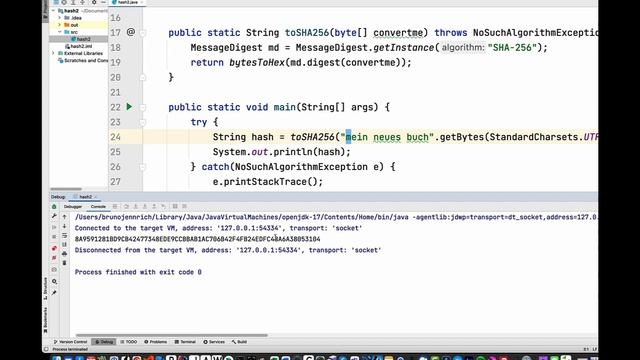Click the SHA-256 hash output line
The height and width of the screenshot is (360, 640).
tap(198, 239)
